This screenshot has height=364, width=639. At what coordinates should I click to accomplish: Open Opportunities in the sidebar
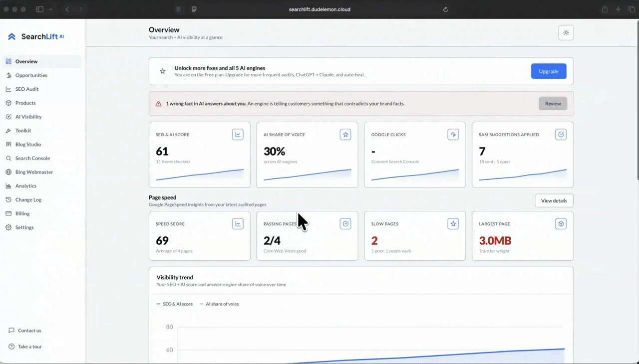click(x=41, y=75)
